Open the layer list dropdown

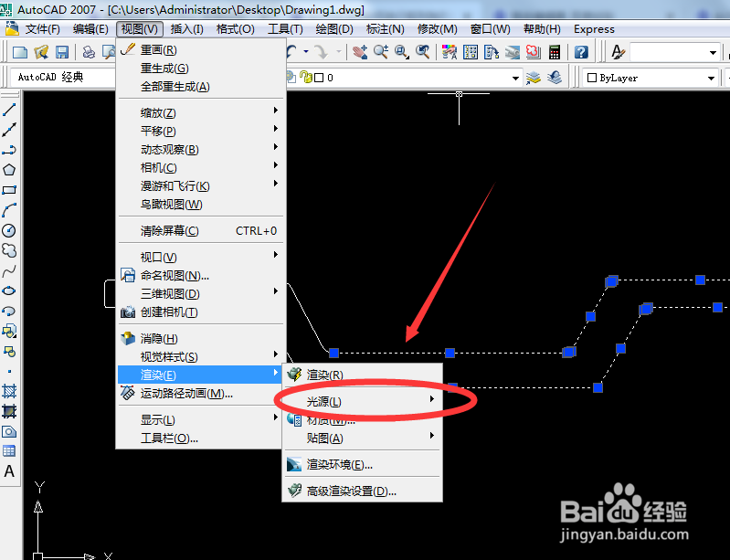[x=515, y=78]
